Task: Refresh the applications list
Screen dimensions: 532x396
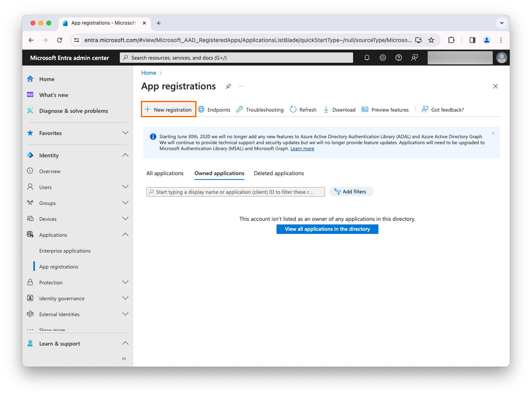Action: click(303, 109)
